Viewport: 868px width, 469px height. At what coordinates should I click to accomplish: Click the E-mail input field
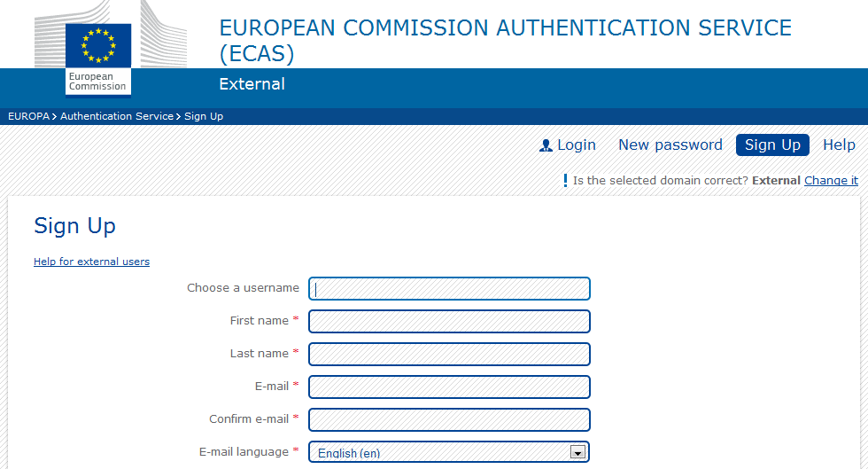(x=449, y=387)
